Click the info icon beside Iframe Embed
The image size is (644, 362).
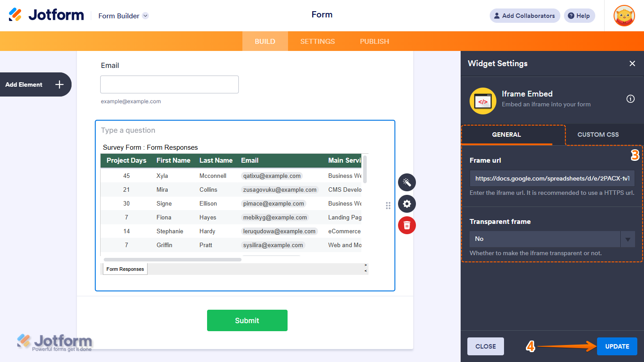click(x=631, y=99)
